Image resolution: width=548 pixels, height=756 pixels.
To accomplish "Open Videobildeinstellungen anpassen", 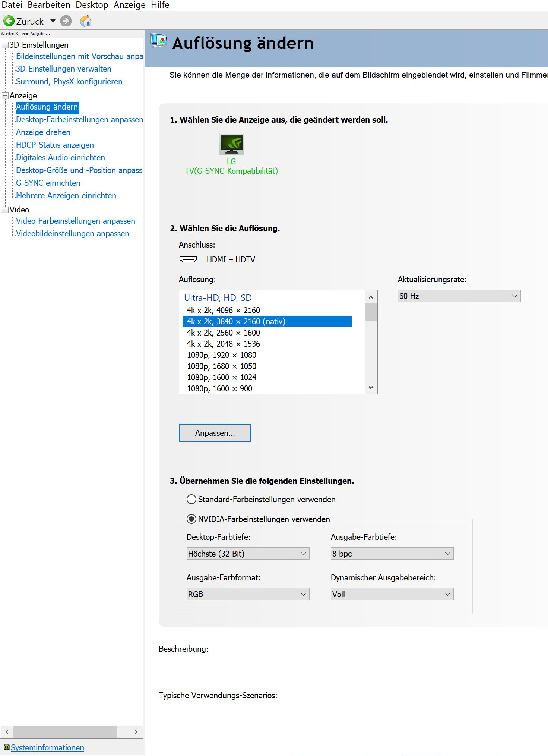I will [73, 234].
